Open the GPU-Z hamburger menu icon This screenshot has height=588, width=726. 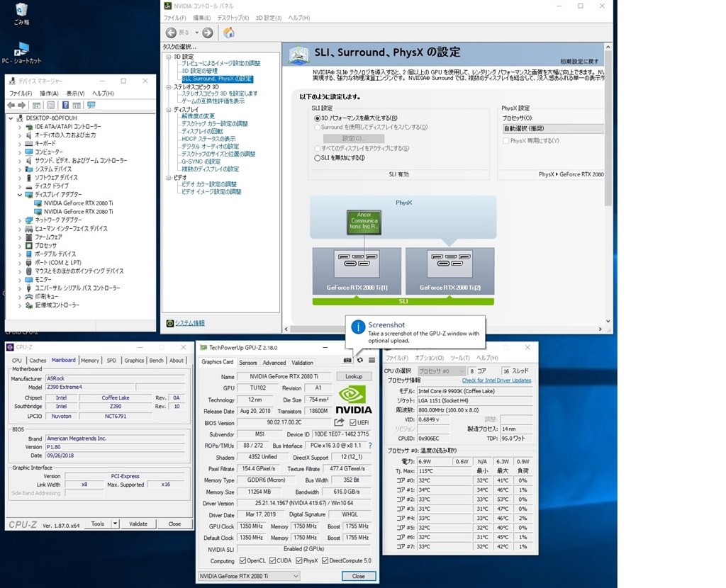[372, 360]
